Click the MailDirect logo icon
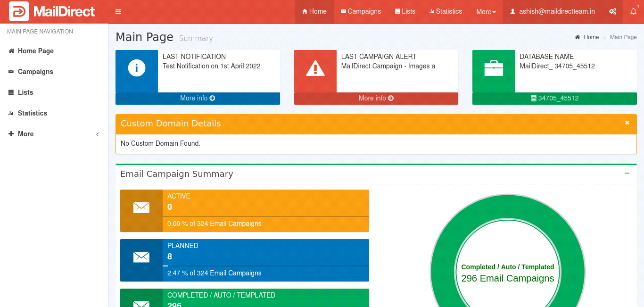The height and width of the screenshot is (307, 644). click(19, 11)
